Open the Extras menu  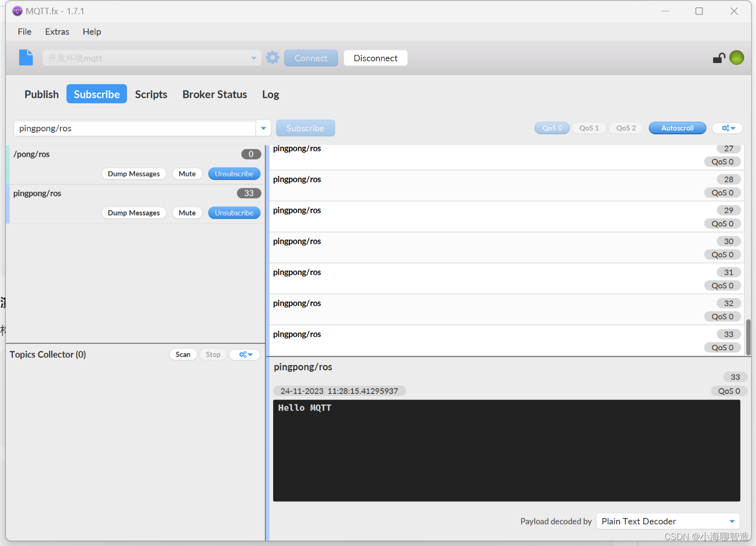point(57,31)
